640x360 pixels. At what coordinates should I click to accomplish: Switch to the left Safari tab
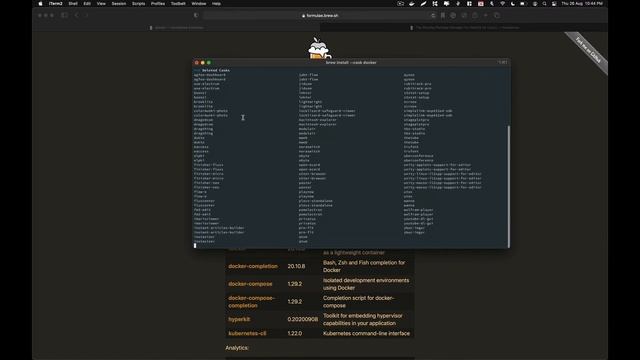(176, 28)
